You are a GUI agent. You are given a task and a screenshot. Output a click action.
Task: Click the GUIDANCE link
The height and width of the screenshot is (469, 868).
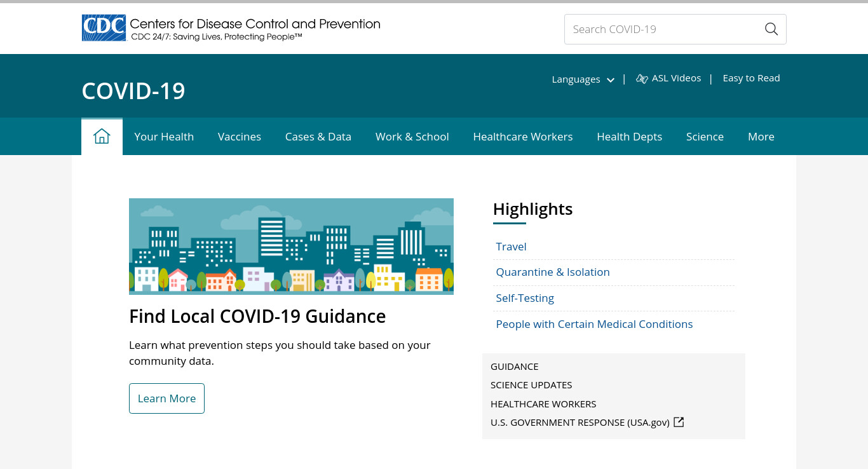coord(515,367)
